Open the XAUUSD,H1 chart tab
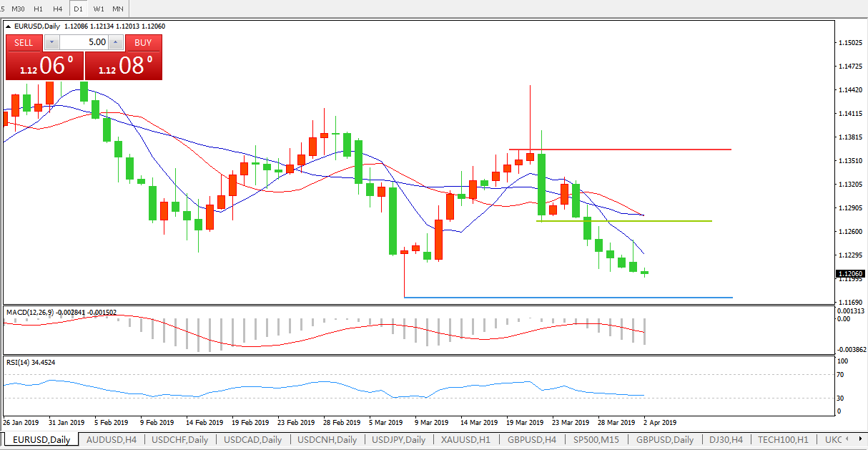The width and height of the screenshot is (868, 450). 465,440
